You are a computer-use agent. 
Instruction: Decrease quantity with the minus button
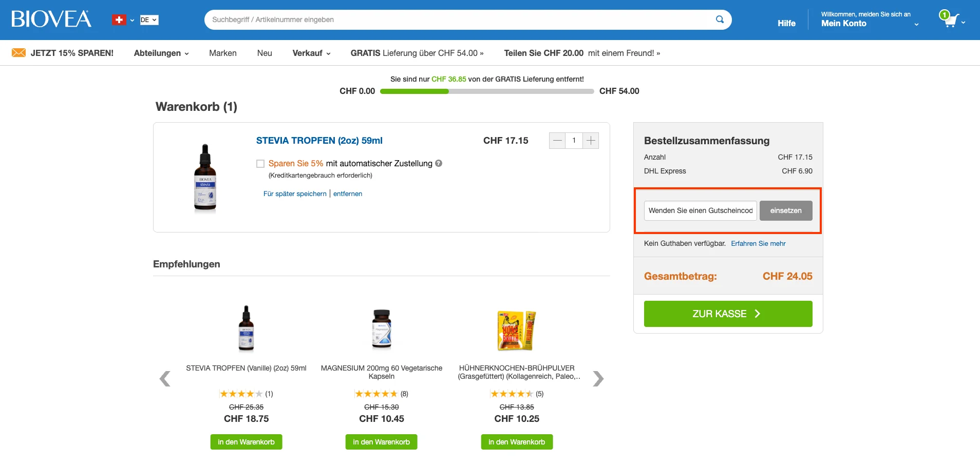[557, 141]
